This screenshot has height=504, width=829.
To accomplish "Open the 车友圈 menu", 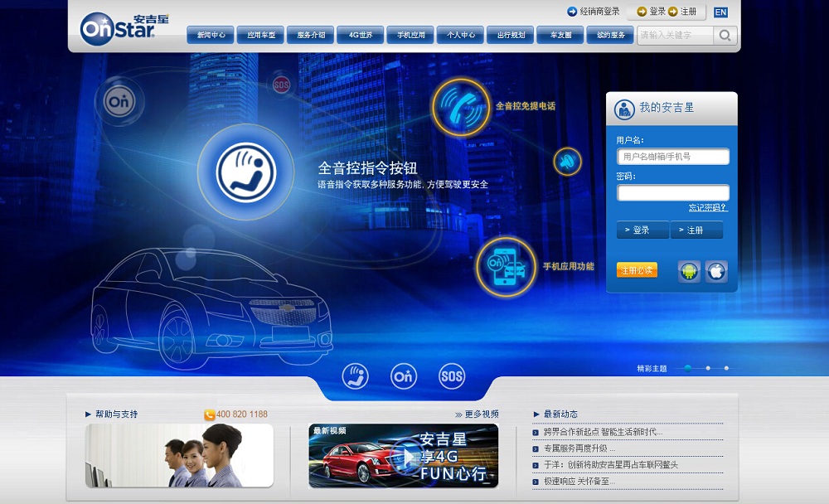I will [560, 35].
